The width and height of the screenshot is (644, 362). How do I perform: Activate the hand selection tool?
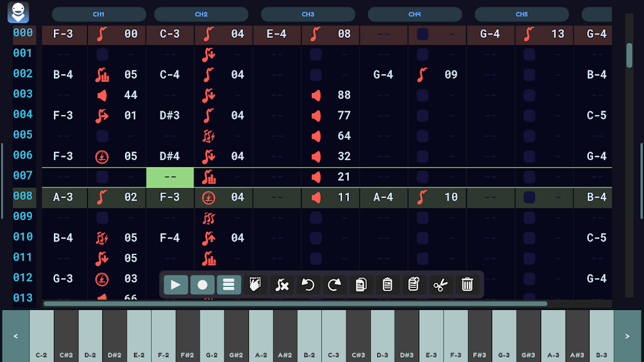pyautogui.click(x=255, y=284)
